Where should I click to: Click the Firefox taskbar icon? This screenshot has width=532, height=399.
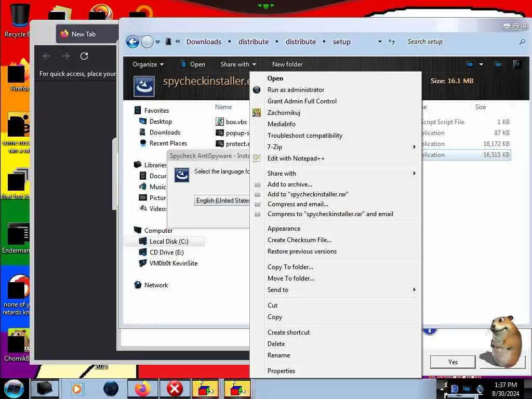click(x=143, y=389)
